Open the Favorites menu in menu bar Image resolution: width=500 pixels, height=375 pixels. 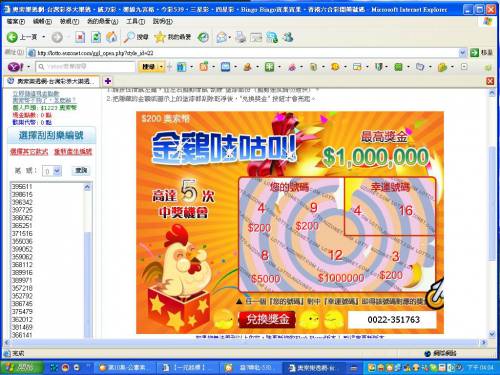click(103, 21)
